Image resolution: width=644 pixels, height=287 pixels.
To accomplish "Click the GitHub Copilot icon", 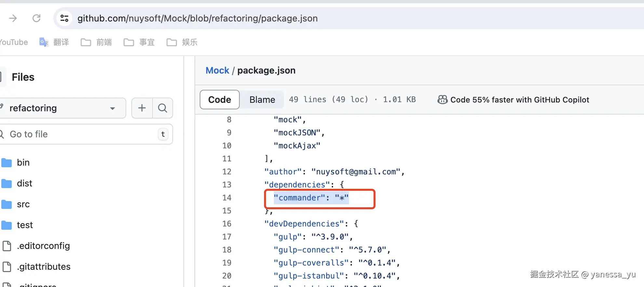I will coord(442,100).
